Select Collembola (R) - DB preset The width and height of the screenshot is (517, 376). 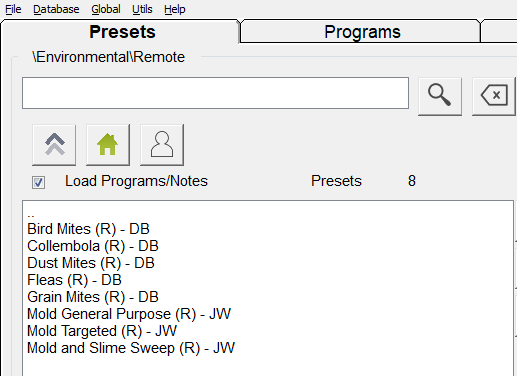[93, 246]
